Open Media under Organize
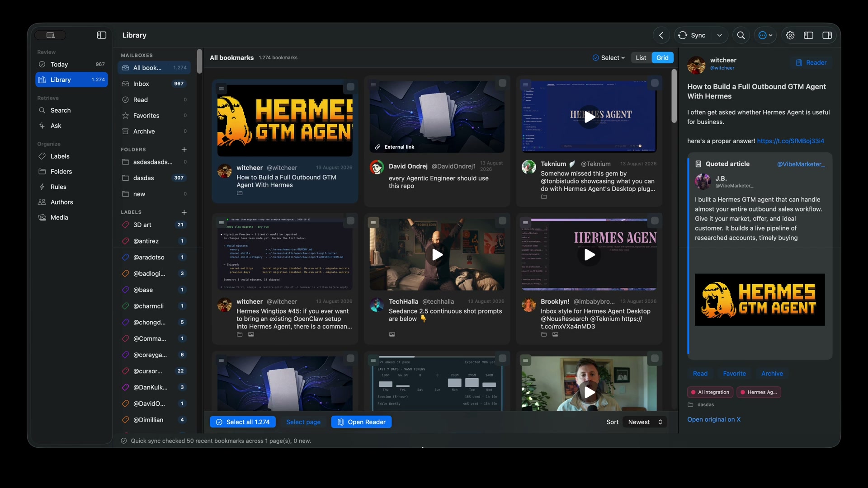Viewport: 868px width, 488px height. [71, 217]
